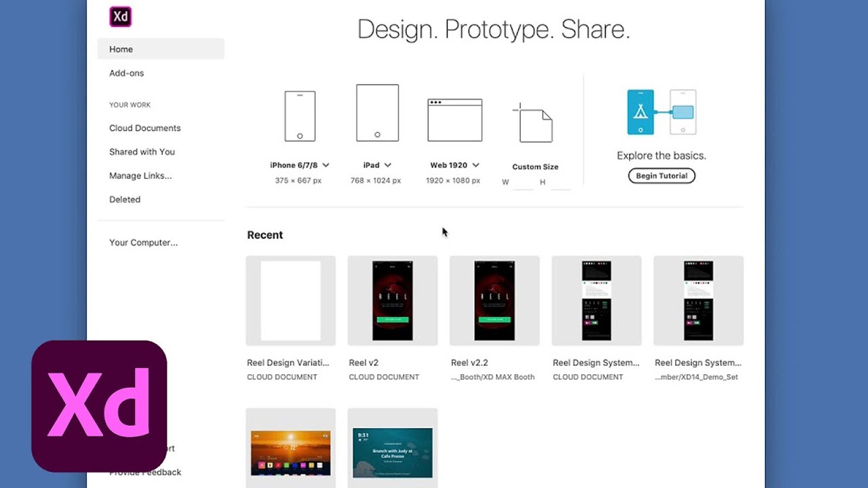Image resolution: width=868 pixels, height=488 pixels.
Task: Click the custom width W field
Action: coord(524,182)
